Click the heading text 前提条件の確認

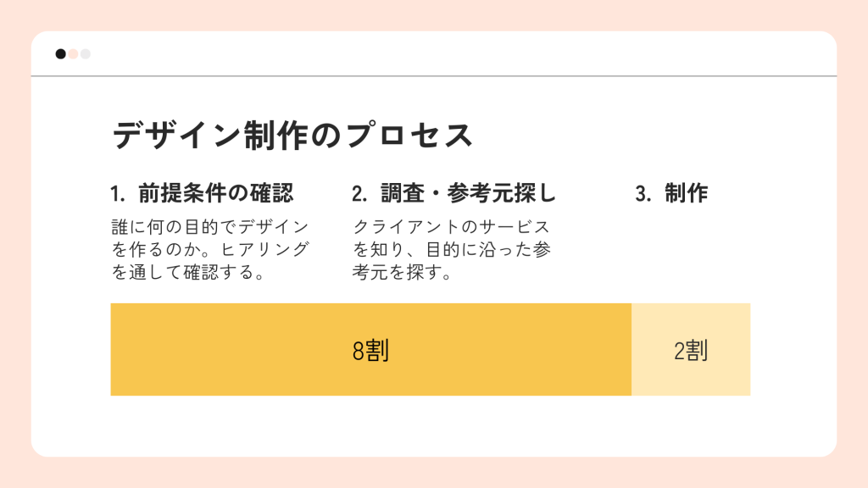coord(216,194)
